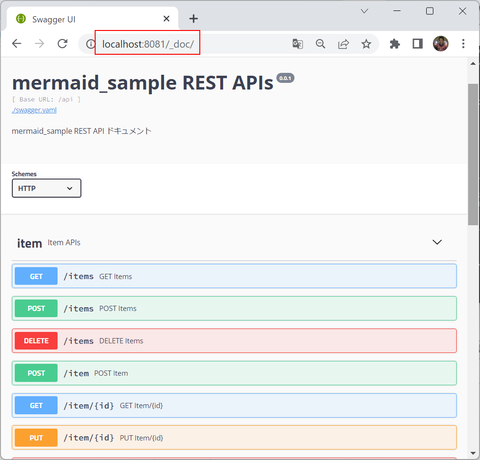Open a new browser tab
This screenshot has height=460, width=480.
pyautogui.click(x=193, y=19)
